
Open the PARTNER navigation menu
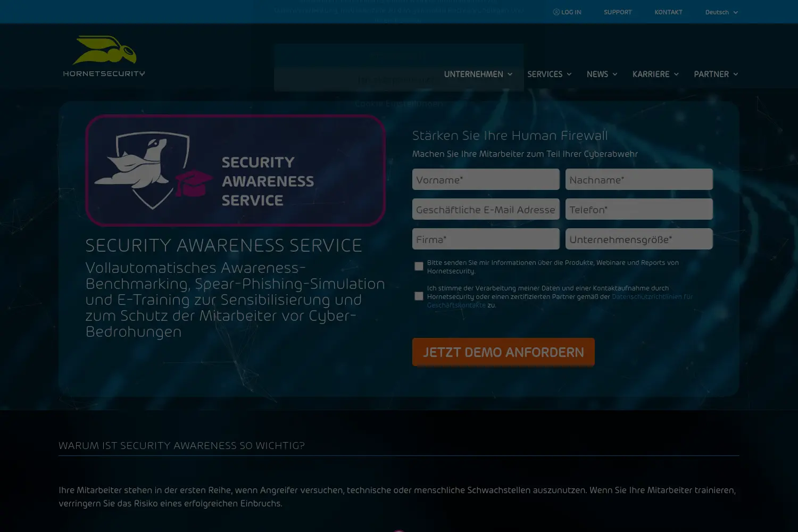[716, 74]
